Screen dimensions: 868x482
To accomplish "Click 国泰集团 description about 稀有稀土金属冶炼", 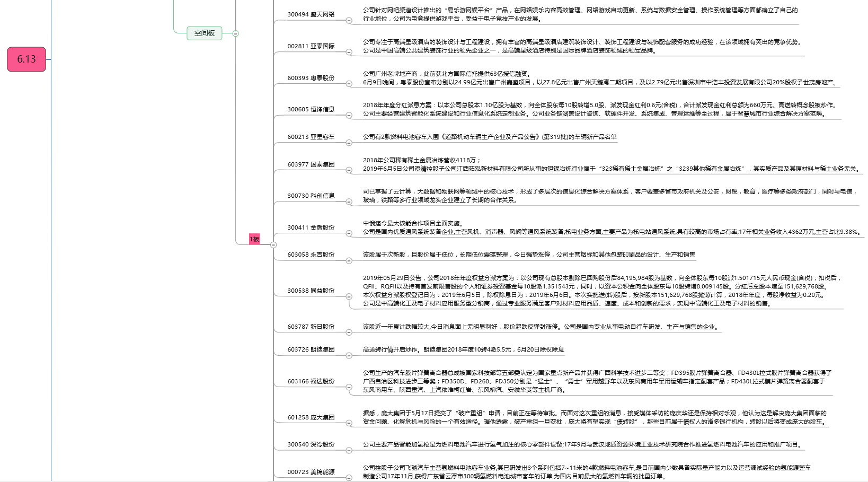I will click(611, 164).
